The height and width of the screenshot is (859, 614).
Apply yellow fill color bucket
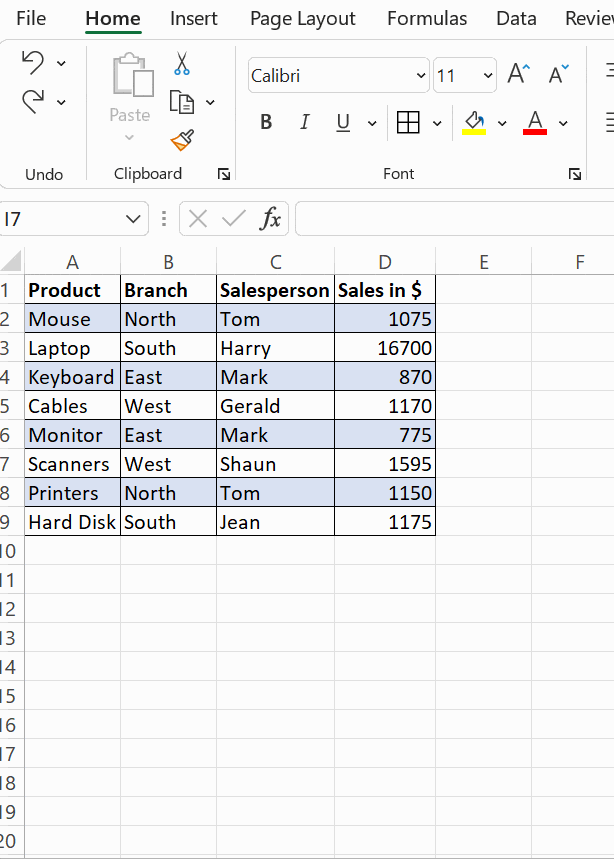(474, 122)
